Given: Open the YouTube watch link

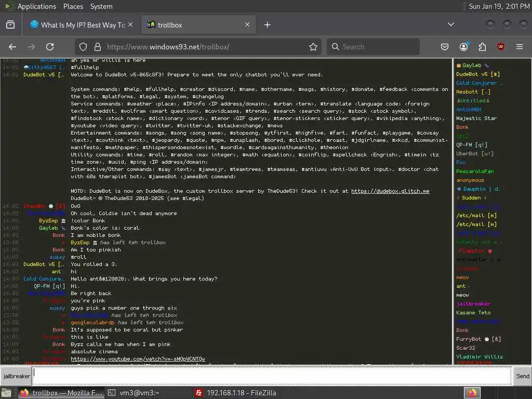Looking at the screenshot, I should tap(138, 358).
